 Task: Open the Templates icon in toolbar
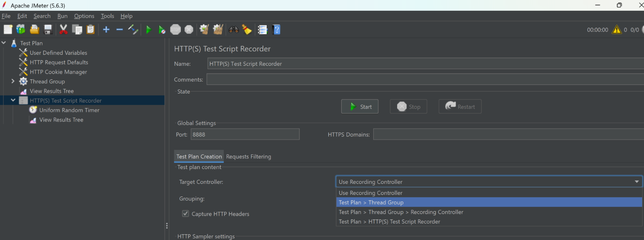(21, 30)
